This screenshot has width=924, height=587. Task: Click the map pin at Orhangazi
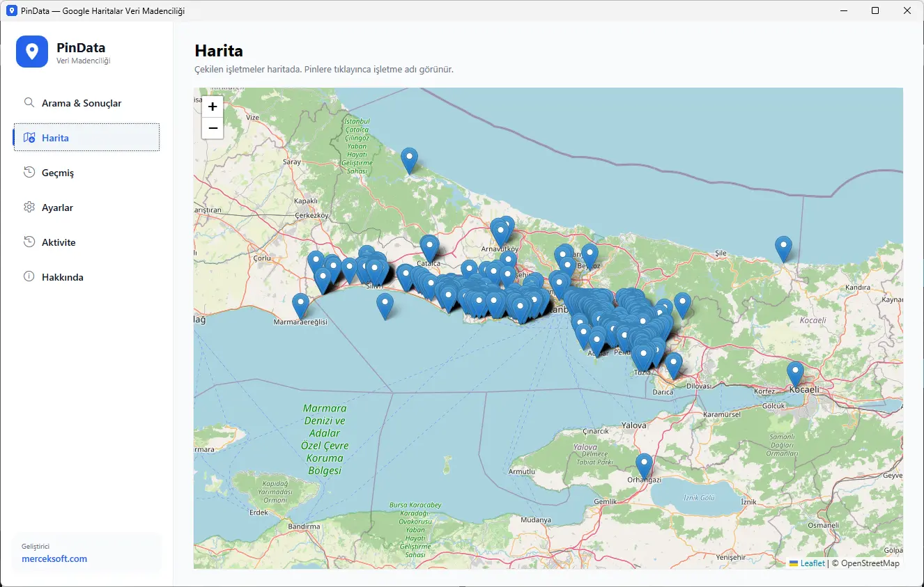(x=645, y=467)
